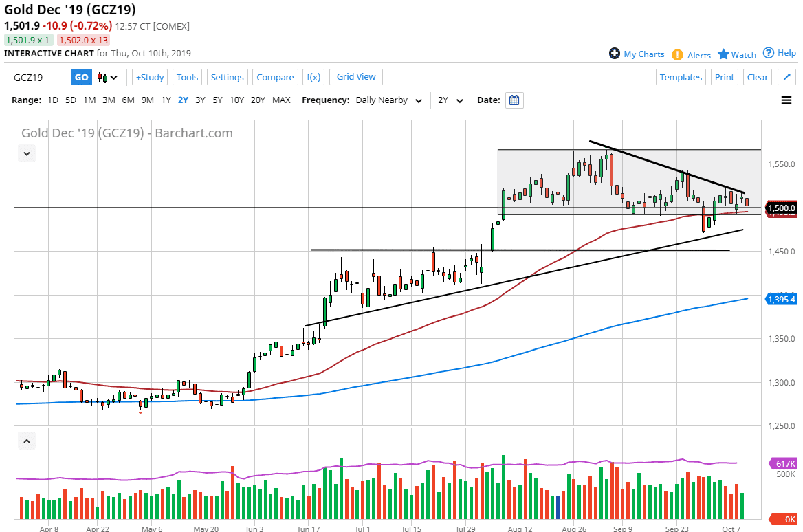Select the 5Y range option
The height and width of the screenshot is (532, 803).
tap(217, 100)
